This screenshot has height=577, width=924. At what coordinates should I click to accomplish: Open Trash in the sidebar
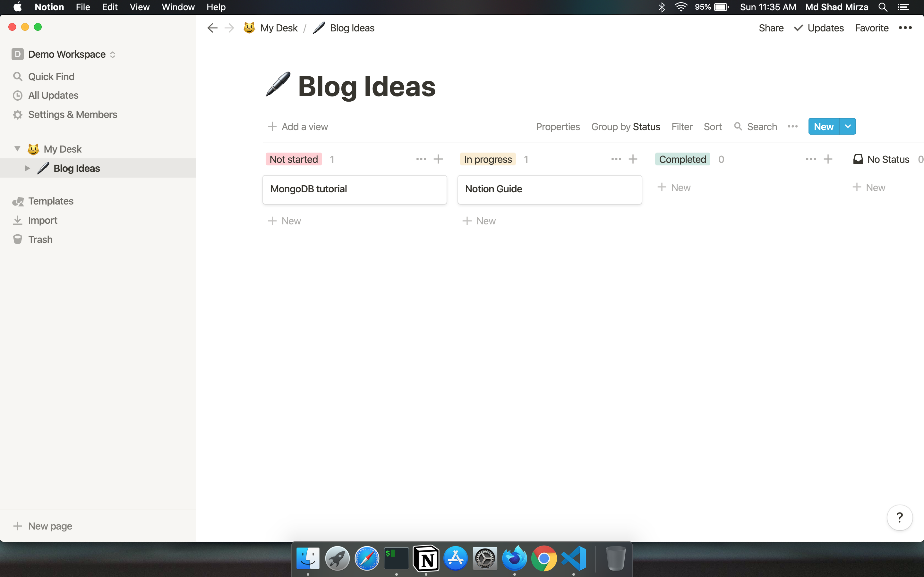[x=40, y=239]
